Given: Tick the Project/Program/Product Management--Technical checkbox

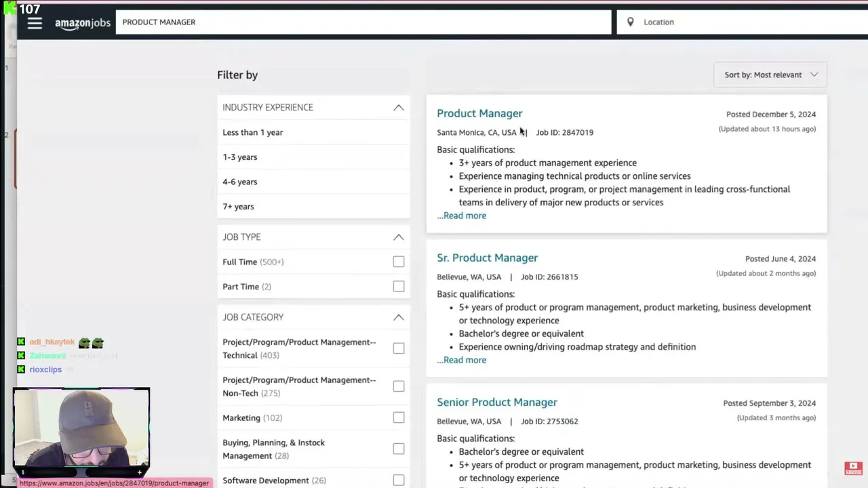Looking at the screenshot, I should pos(399,348).
